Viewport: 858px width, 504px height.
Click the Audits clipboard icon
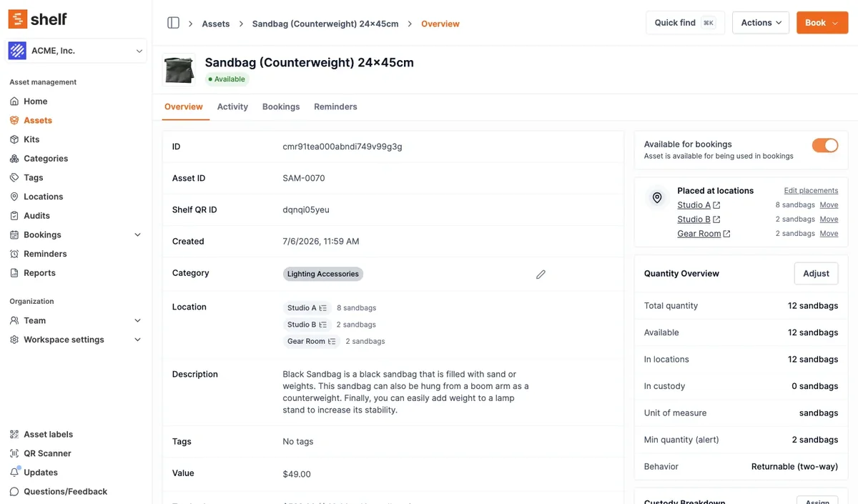click(x=14, y=216)
